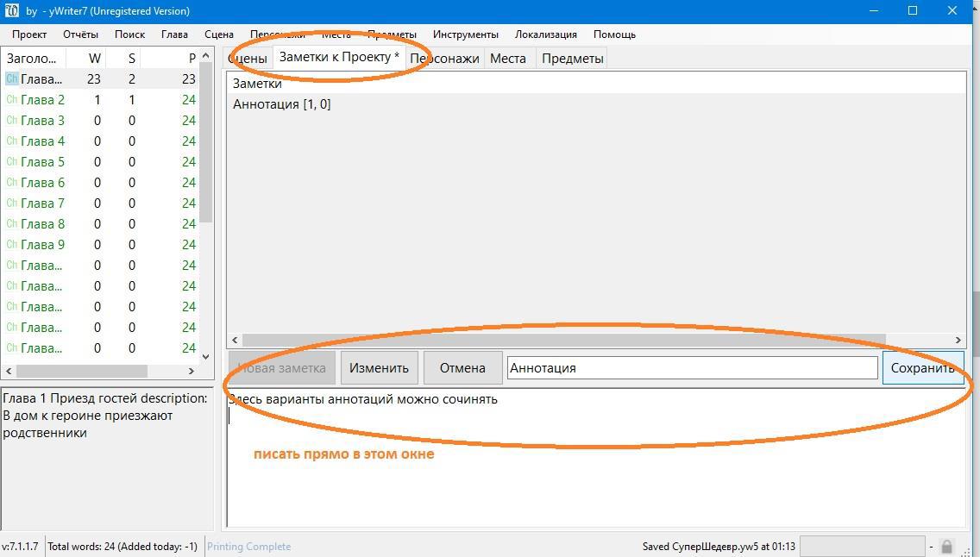This screenshot has width=980, height=557.
Task: Click the Ch icon beside Глава 5
Action: point(11,162)
